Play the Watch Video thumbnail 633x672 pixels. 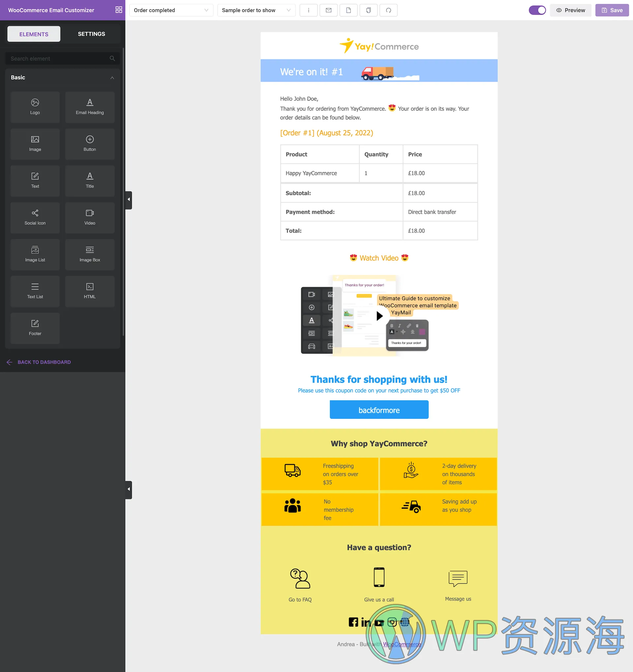[379, 316]
